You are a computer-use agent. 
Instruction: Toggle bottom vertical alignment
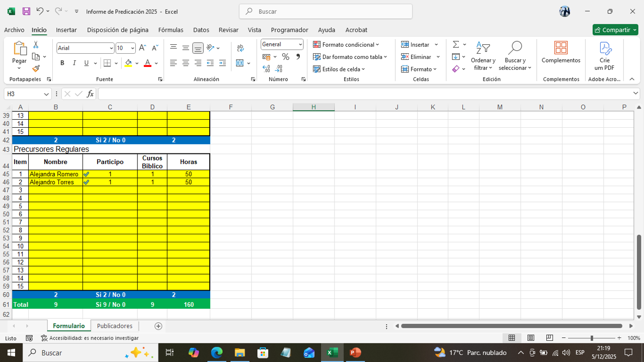(x=198, y=48)
